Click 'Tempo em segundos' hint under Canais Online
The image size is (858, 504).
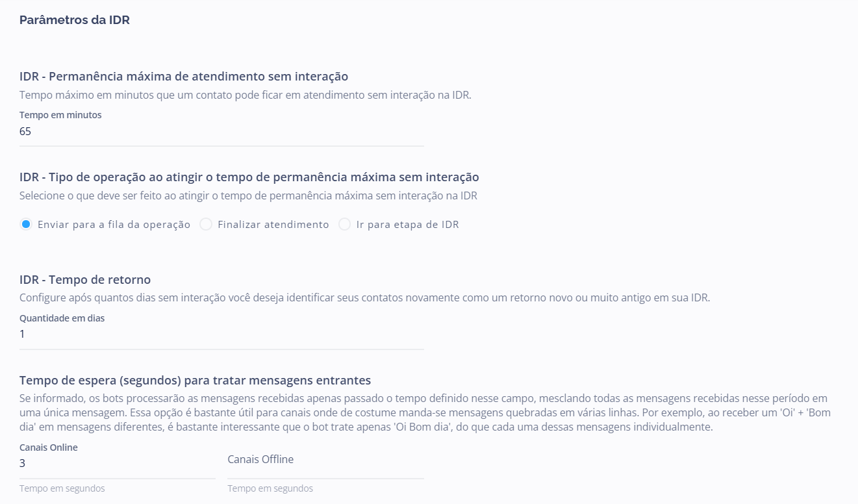coord(62,488)
